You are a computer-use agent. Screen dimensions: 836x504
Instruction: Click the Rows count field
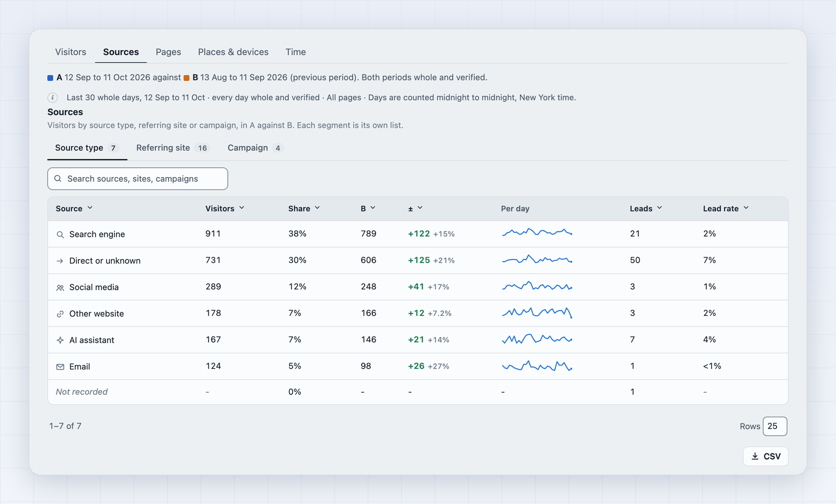tap(775, 426)
